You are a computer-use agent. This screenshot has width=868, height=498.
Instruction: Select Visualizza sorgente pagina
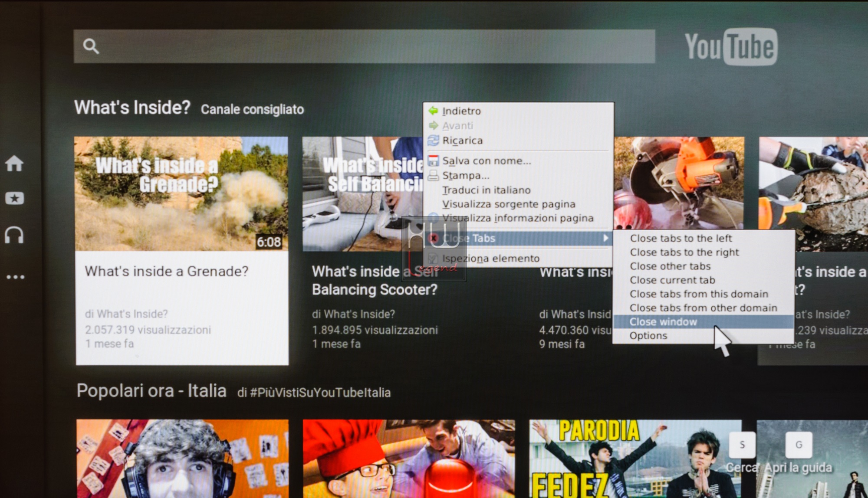coord(519,204)
